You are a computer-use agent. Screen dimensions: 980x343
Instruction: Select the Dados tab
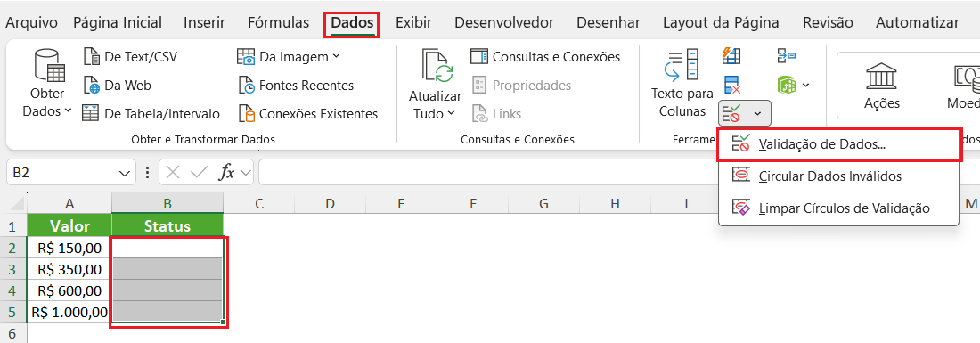(352, 24)
